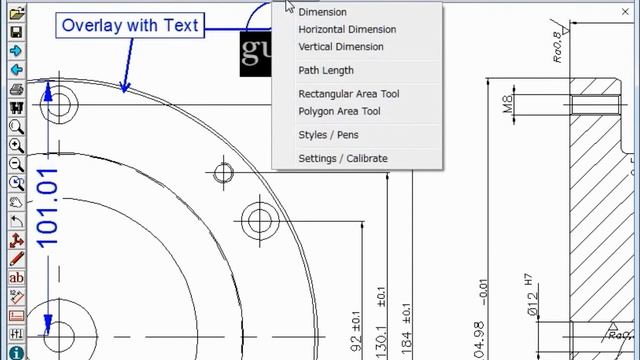640x360 pixels.
Task: Select the red pencil markup tool
Action: point(16,259)
